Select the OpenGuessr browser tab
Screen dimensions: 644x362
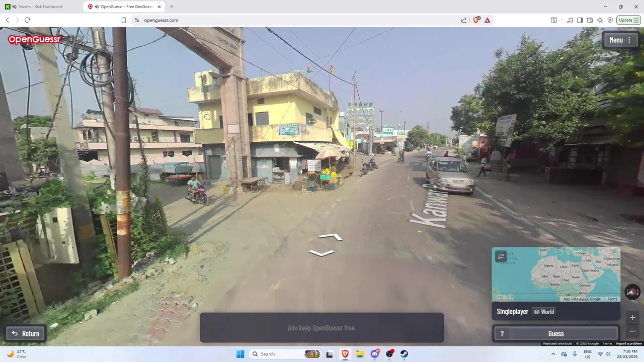click(125, 7)
